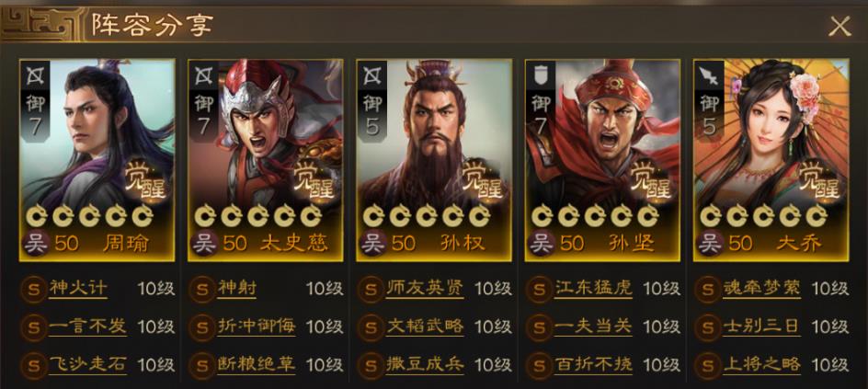Open the 断粮绝草 skill link
Screen dimensions: 868x389
coord(256,364)
